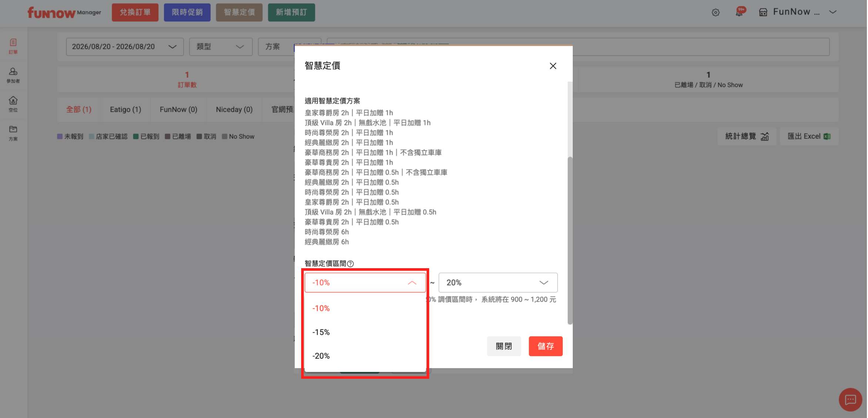868x418 pixels.
Task: Click plan 頂級 Villa 房 2h｜無戲水池｜平日加贈 1h
Action: click(x=368, y=123)
